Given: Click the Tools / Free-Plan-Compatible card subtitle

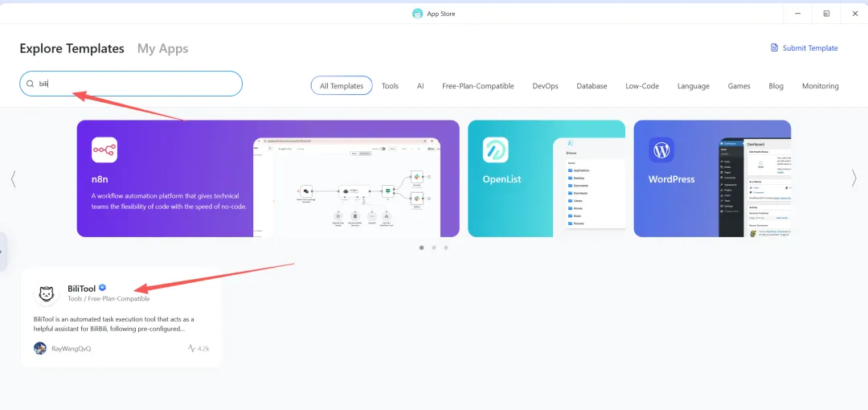Looking at the screenshot, I should click(x=108, y=298).
